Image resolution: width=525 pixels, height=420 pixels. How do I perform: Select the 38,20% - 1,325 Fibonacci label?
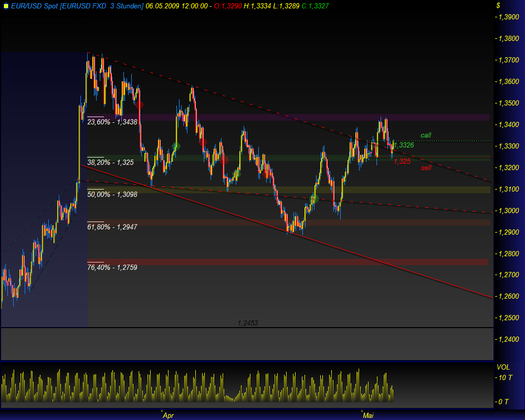[x=110, y=162]
